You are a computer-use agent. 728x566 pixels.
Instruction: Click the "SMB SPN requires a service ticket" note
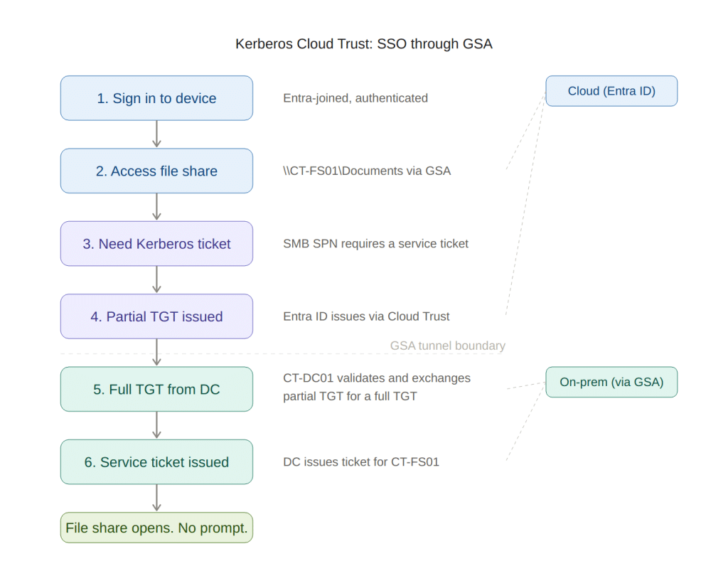pyautogui.click(x=375, y=244)
